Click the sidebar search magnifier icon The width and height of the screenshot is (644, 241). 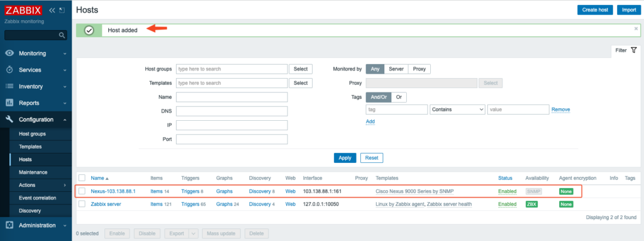click(x=62, y=35)
